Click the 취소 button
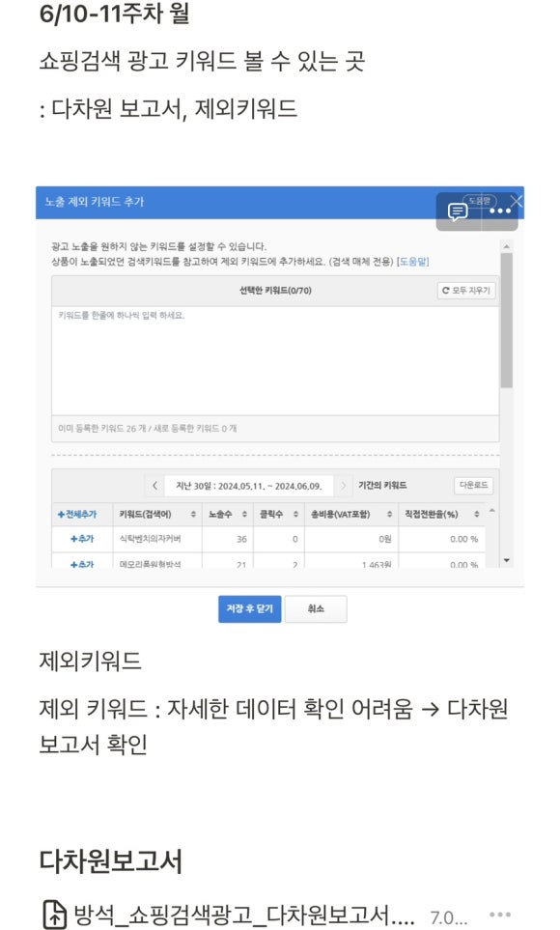560x930 pixels. [x=316, y=608]
